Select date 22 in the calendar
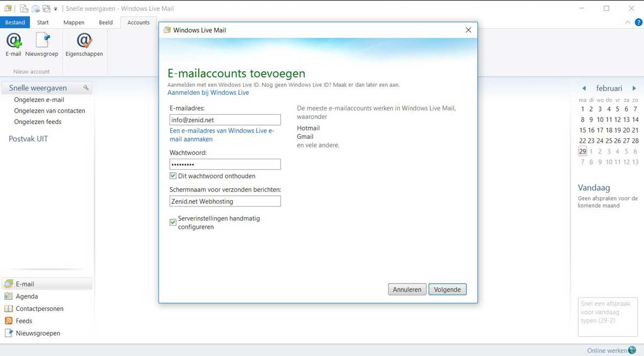Viewport: 644px width, 356px height. click(x=582, y=141)
